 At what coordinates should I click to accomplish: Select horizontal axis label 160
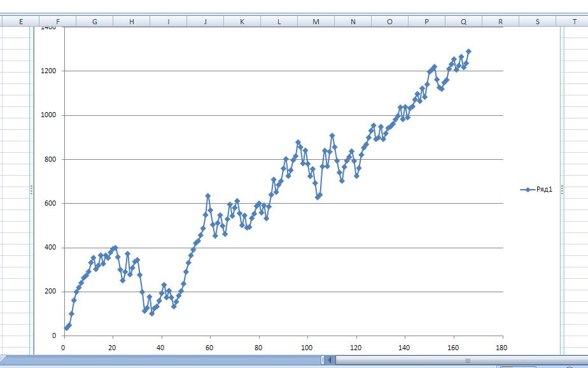pyautogui.click(x=453, y=348)
